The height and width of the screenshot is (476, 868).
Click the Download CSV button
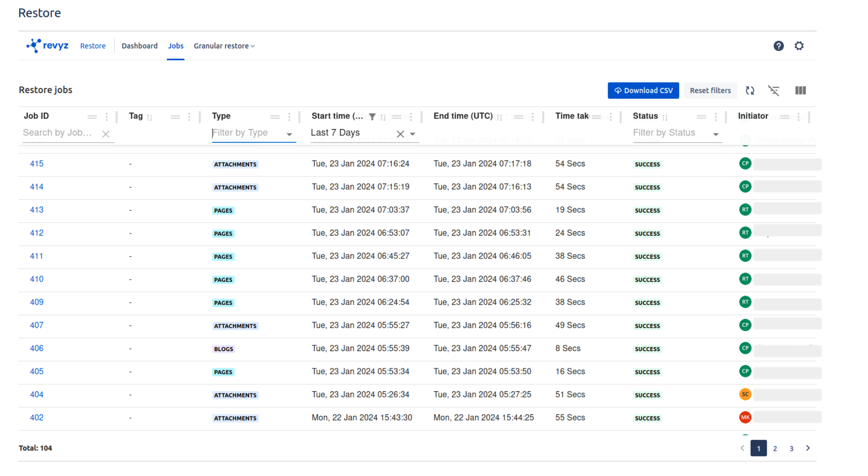(x=643, y=90)
